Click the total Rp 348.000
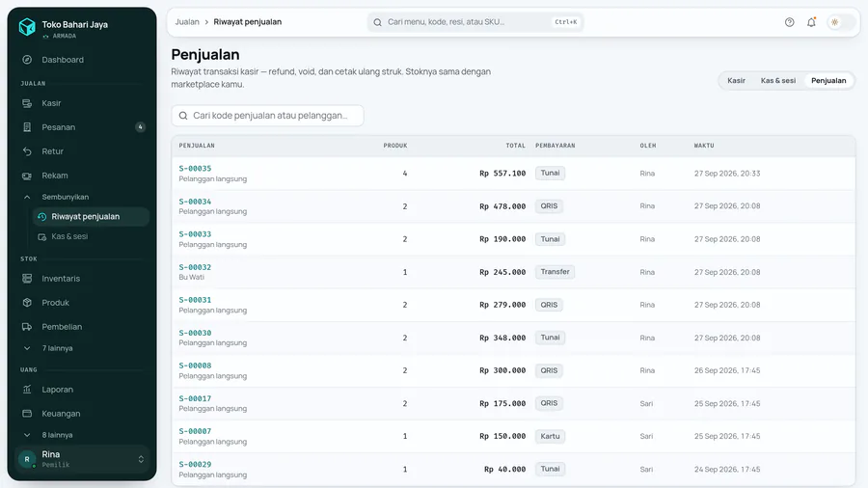868x488 pixels. tap(502, 338)
